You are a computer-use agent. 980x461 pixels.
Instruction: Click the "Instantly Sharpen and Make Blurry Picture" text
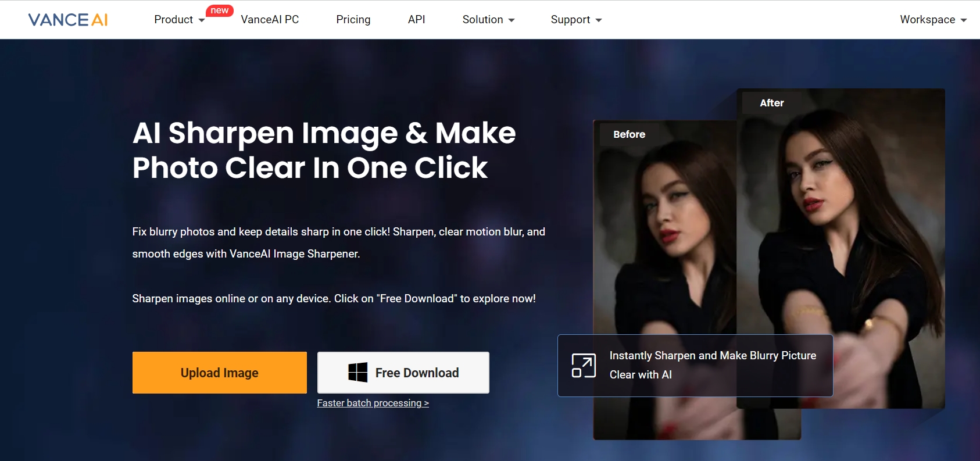tap(713, 355)
